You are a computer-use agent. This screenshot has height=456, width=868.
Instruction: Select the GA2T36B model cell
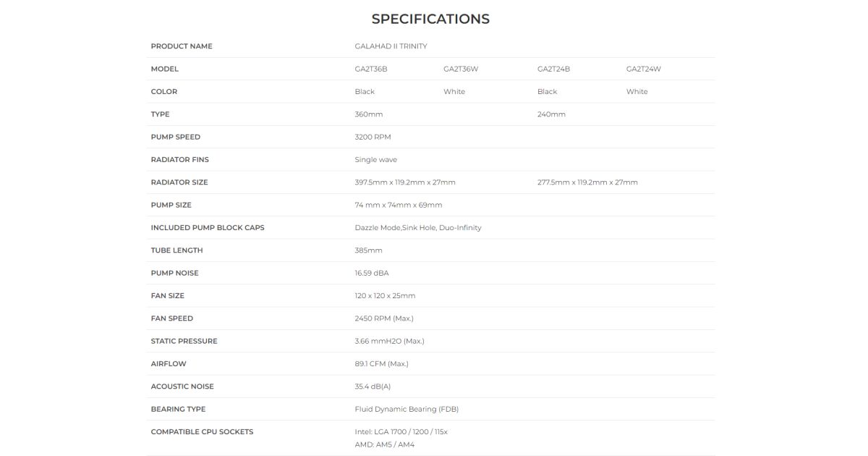(371, 69)
